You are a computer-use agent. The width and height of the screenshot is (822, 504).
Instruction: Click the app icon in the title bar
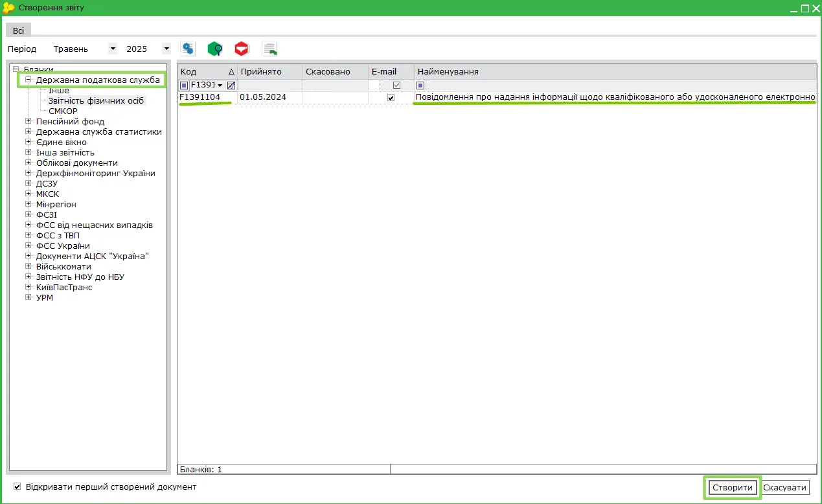(8, 8)
